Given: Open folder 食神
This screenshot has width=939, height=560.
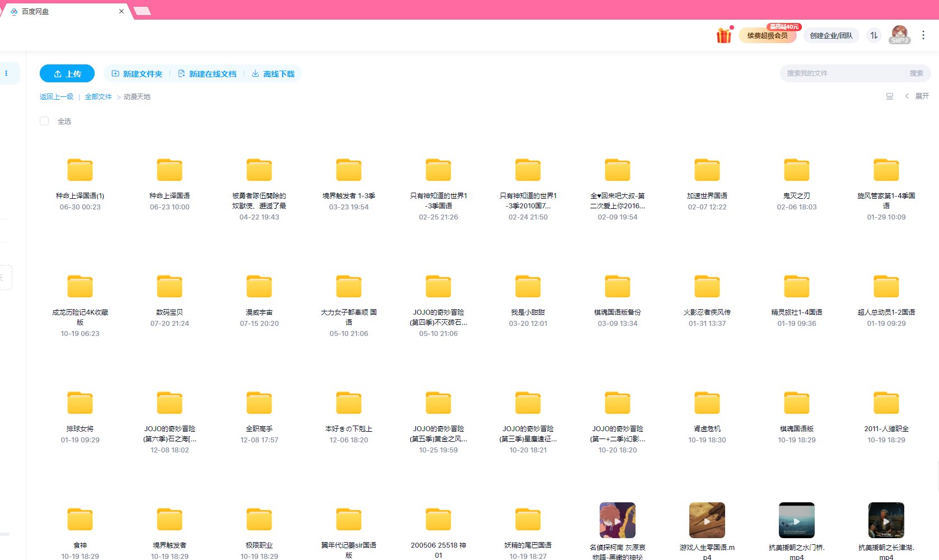Looking at the screenshot, I should 80,520.
